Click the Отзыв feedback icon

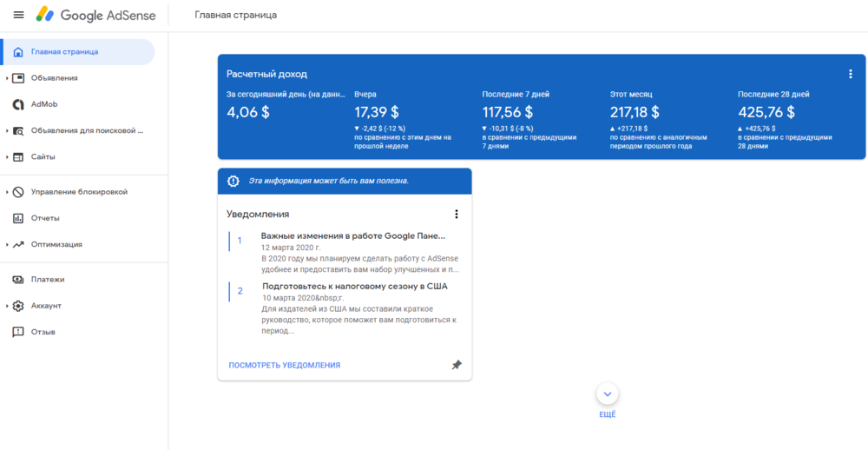(x=18, y=332)
